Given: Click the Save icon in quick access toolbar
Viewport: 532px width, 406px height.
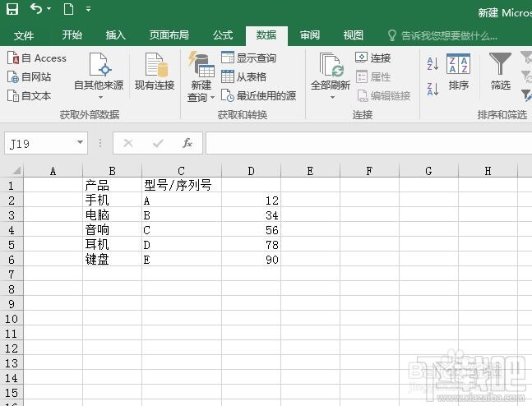Looking at the screenshot, I should pos(12,9).
